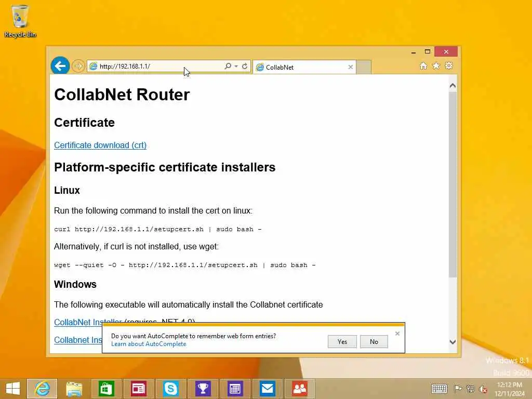
Task: Click the wget --quiet command text
Action: [185, 265]
